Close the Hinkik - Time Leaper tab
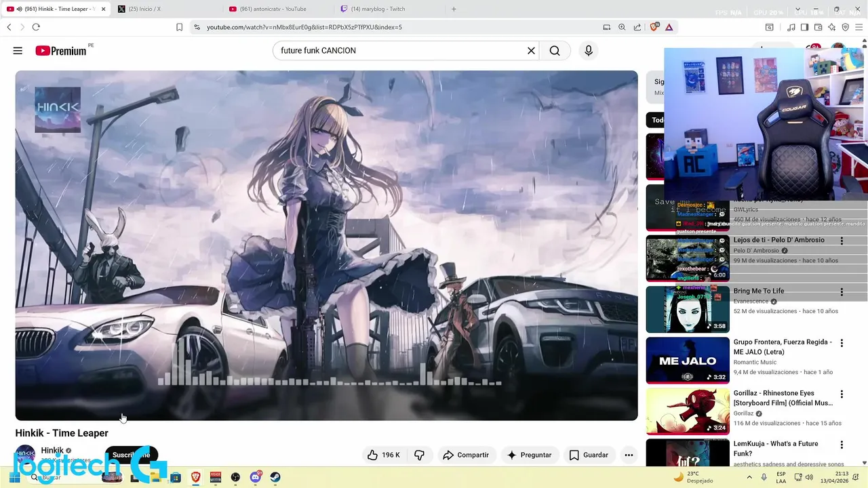Image resolution: width=868 pixels, height=488 pixels. pos(104,9)
